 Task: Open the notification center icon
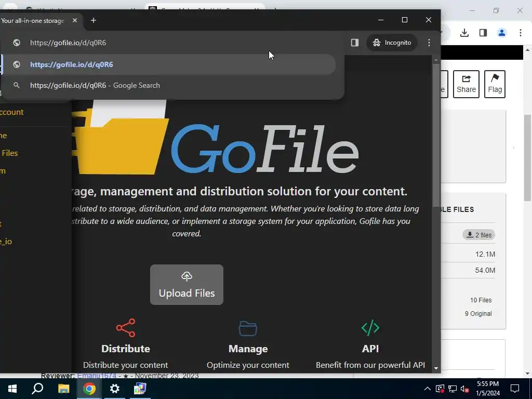pos(515,389)
